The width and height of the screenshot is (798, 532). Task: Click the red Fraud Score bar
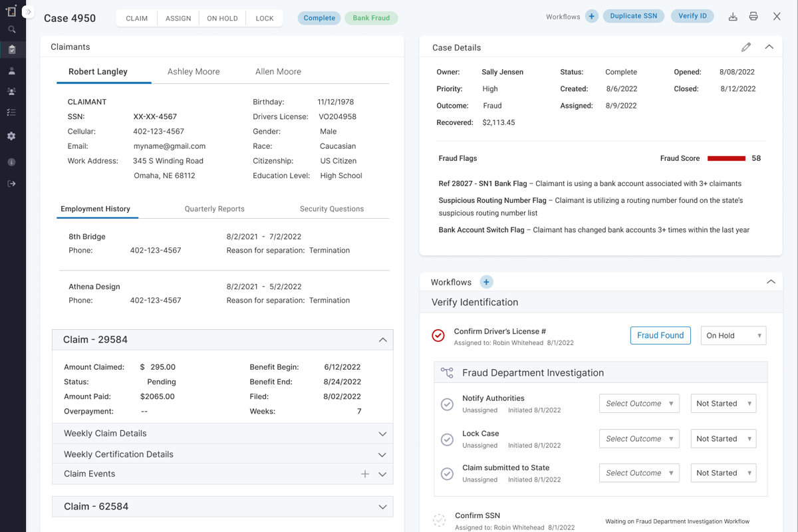(726, 158)
